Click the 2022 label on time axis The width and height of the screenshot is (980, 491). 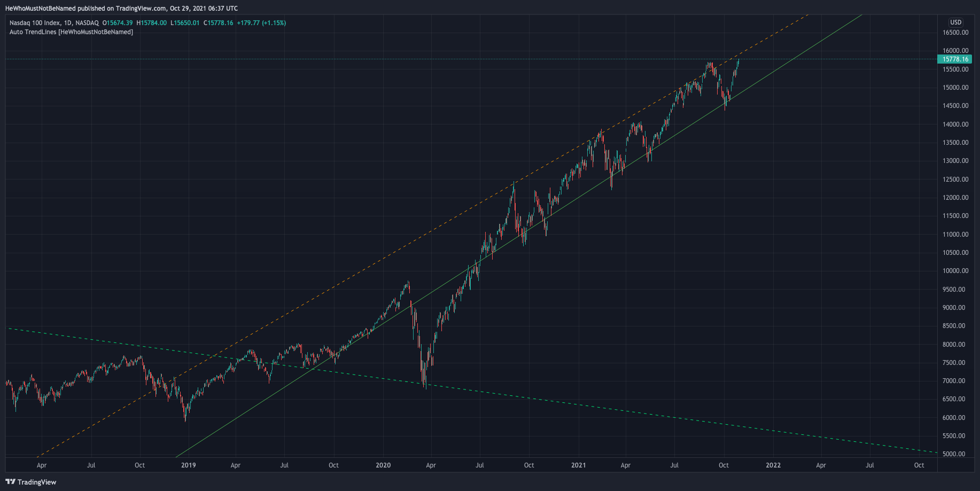[773, 465]
